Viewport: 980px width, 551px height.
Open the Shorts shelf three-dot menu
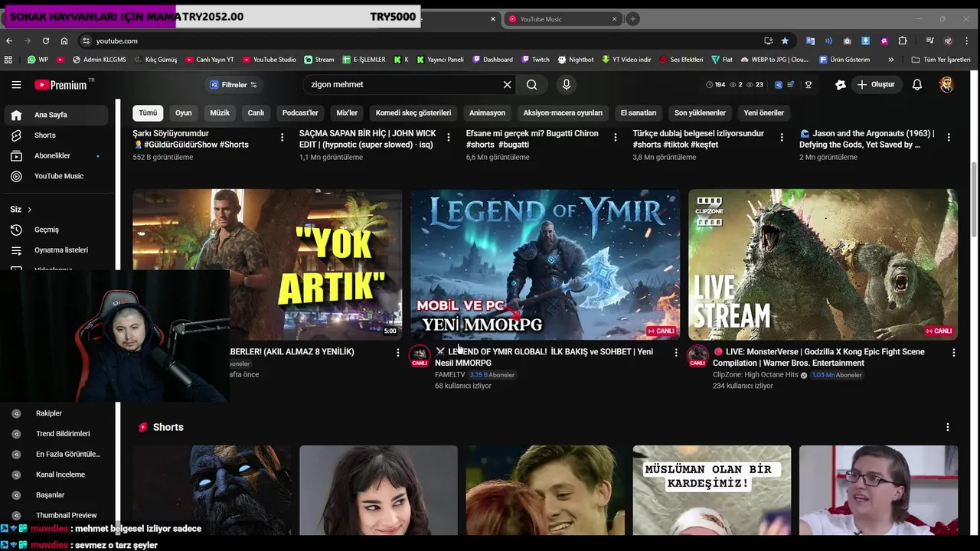[x=947, y=427]
